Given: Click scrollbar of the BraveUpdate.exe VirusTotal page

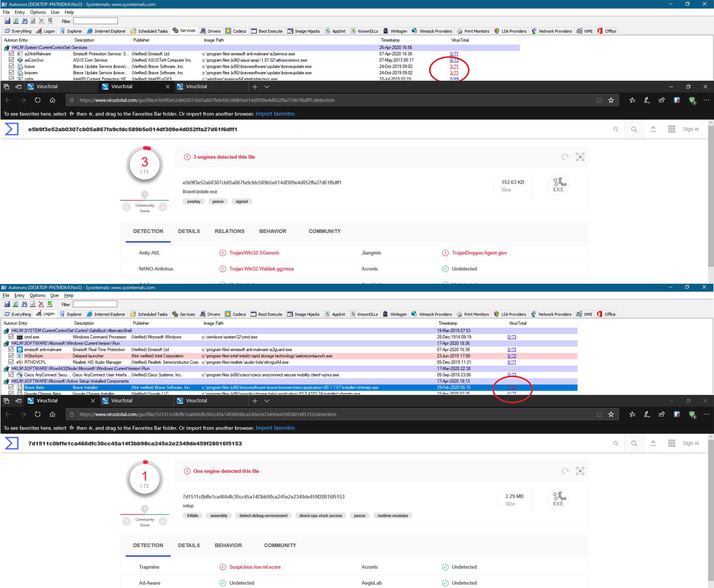Looking at the screenshot, I should [x=711, y=196].
